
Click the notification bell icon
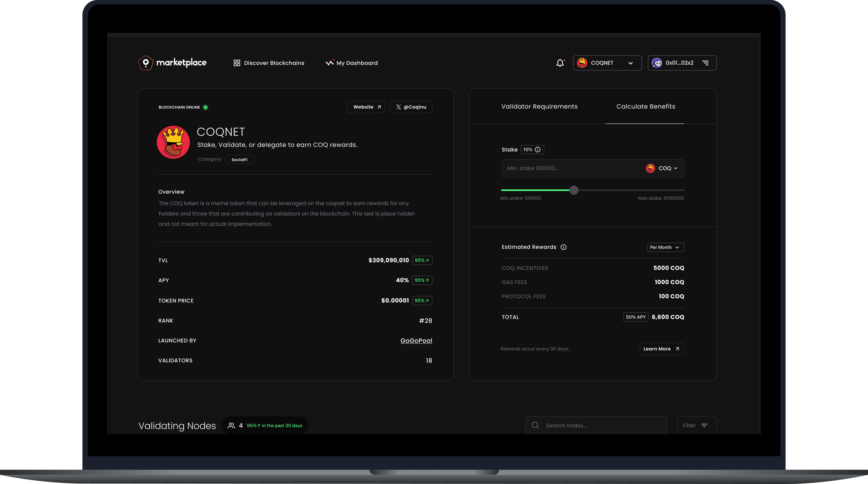click(x=560, y=63)
